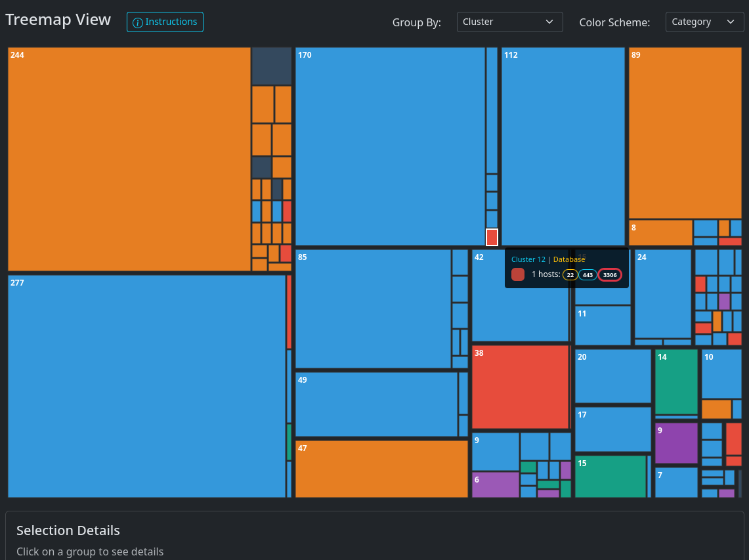Screen dimensions: 749x560
Task: Click the "Database" label in the tooltip
Action: tap(568, 259)
